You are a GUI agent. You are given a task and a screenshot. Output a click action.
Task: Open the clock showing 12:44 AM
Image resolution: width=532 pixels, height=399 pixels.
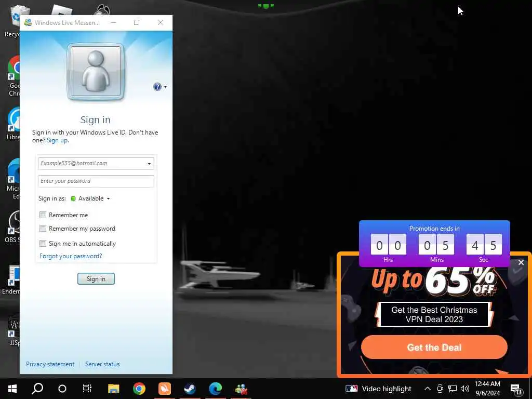pyautogui.click(x=487, y=389)
